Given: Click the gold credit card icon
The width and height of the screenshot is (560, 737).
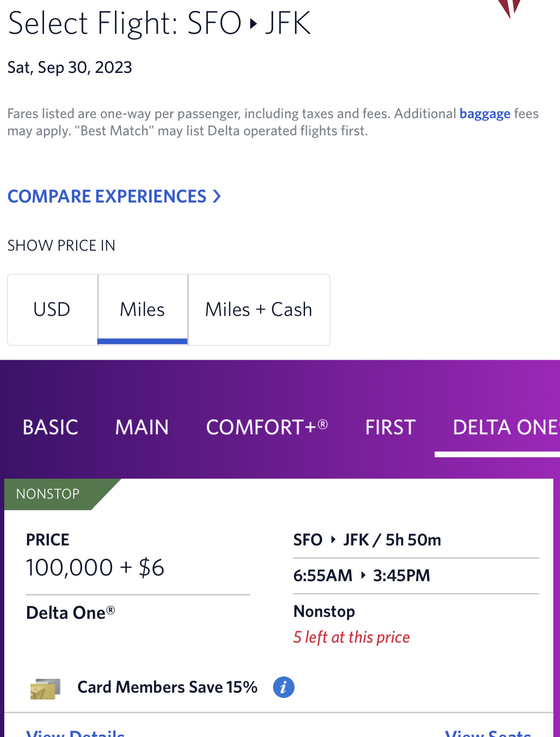Looking at the screenshot, I should pos(45,689).
